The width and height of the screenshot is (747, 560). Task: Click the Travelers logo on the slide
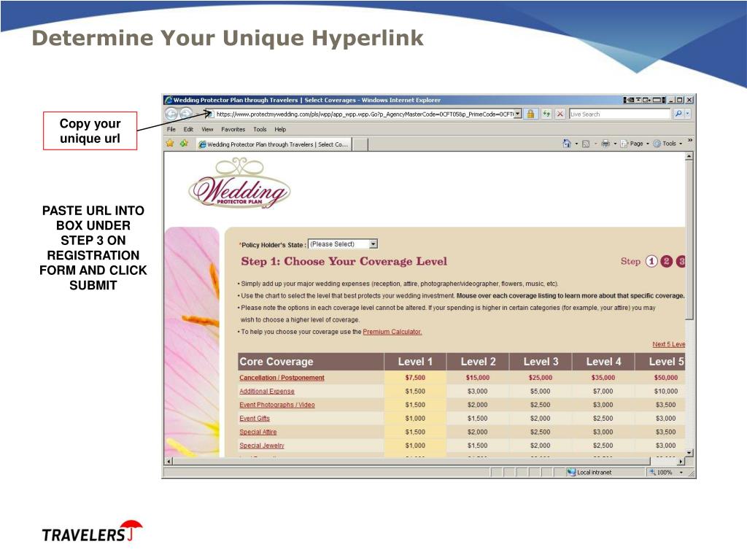[92, 532]
